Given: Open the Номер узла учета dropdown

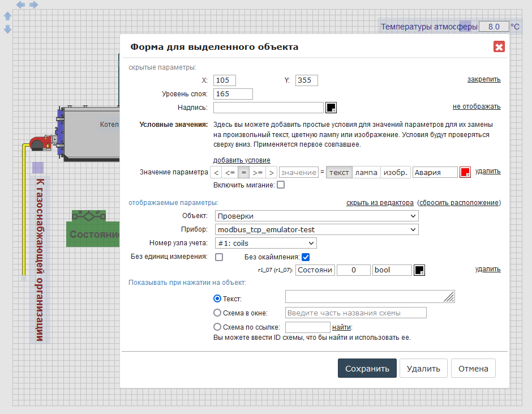Looking at the screenshot, I should [x=265, y=243].
